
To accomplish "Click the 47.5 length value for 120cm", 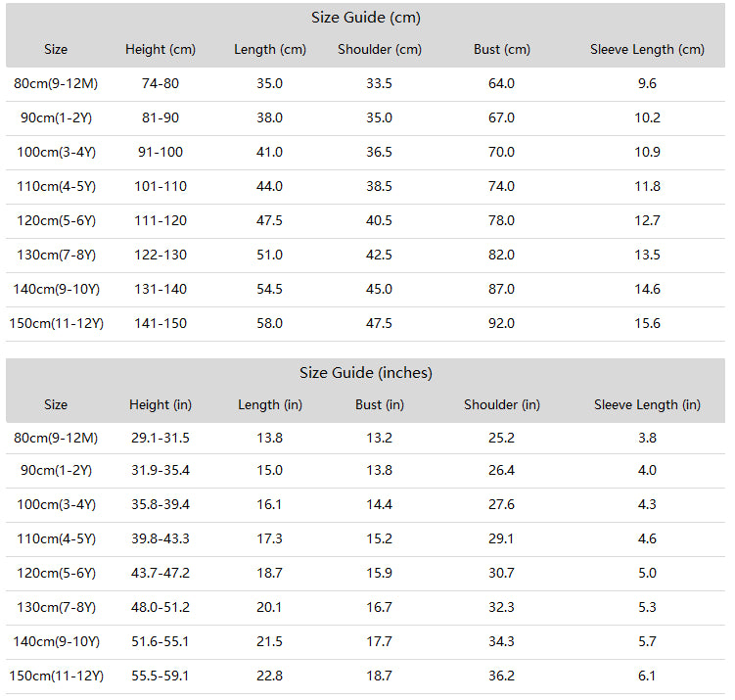I will click(269, 221).
